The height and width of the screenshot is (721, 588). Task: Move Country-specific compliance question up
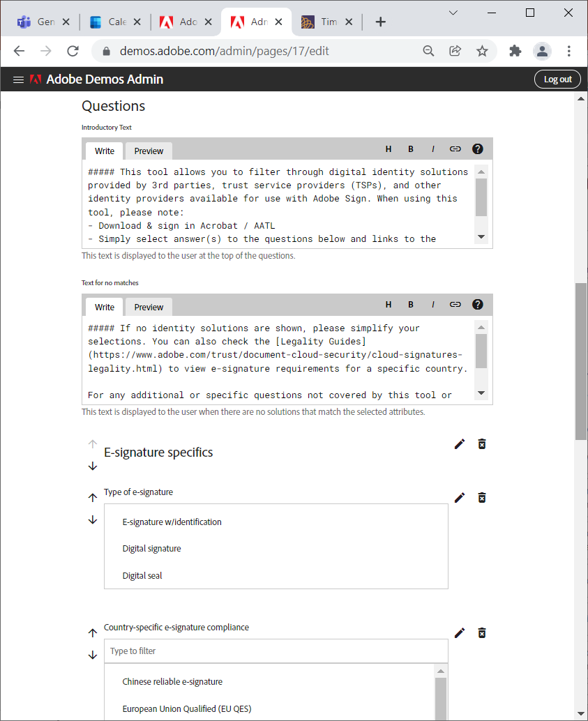coord(93,633)
